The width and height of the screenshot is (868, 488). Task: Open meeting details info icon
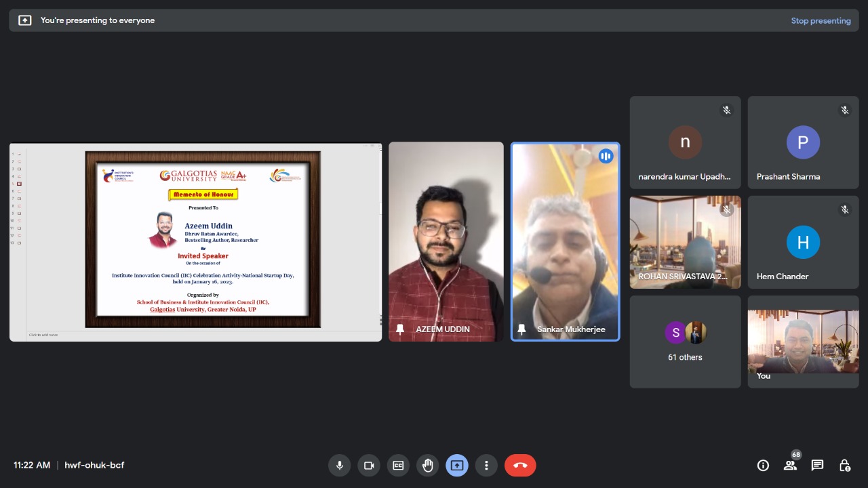[763, 466]
